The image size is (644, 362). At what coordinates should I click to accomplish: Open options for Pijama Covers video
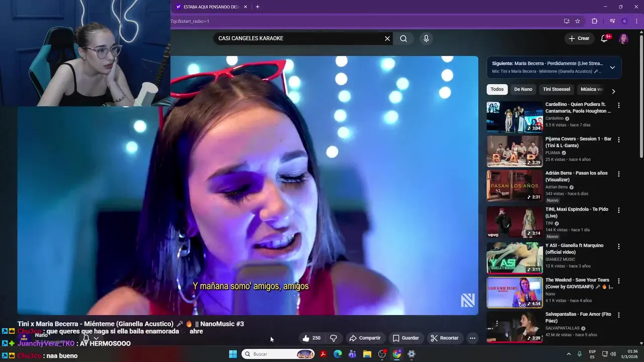619,140
